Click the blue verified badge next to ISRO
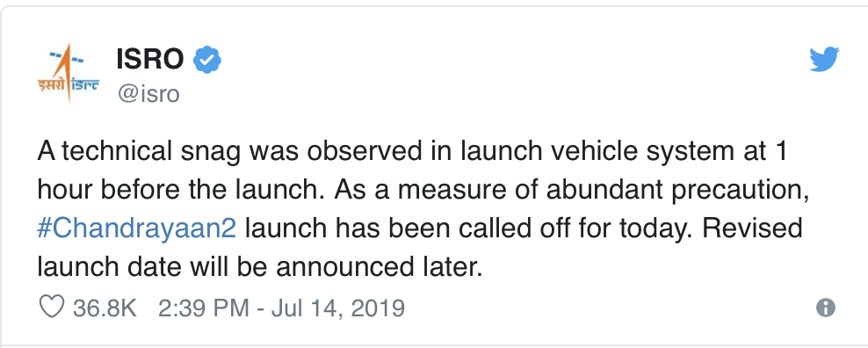 pyautogui.click(x=207, y=60)
